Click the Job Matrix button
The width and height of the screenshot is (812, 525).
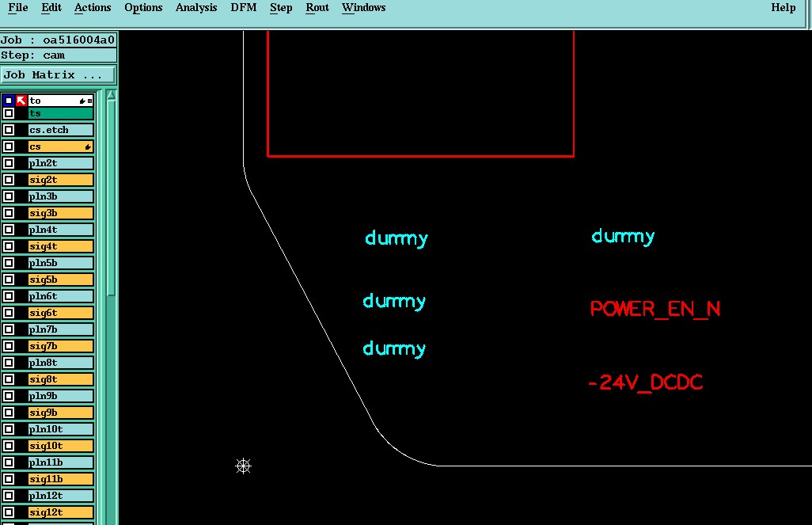click(x=58, y=74)
